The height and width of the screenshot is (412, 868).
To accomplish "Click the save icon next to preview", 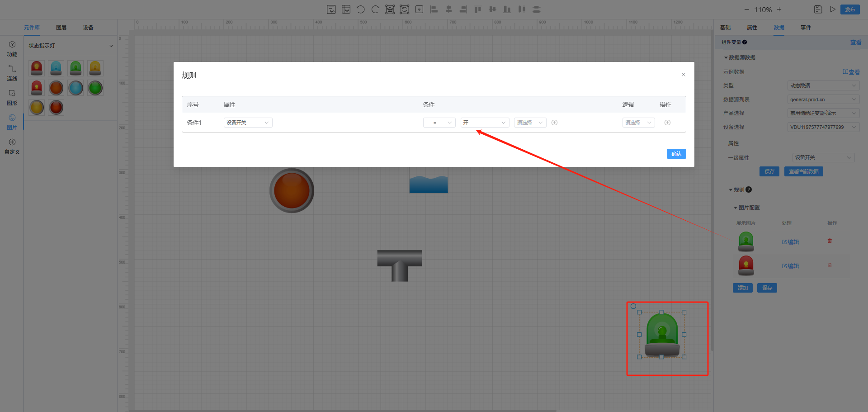I will point(818,9).
